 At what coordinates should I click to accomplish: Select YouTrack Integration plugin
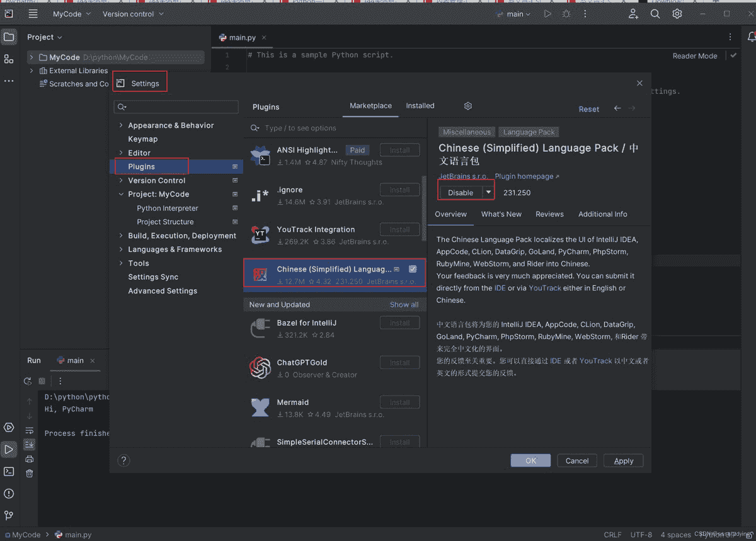335,235
